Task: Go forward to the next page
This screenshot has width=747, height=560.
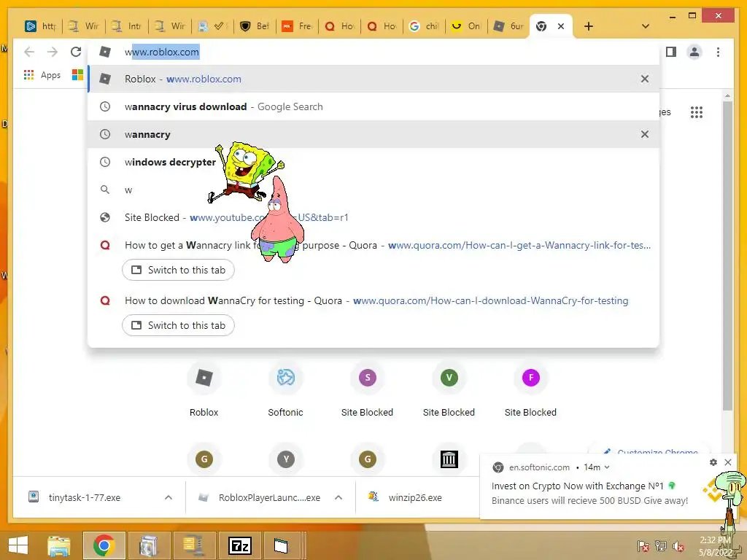Action: pos(53,52)
